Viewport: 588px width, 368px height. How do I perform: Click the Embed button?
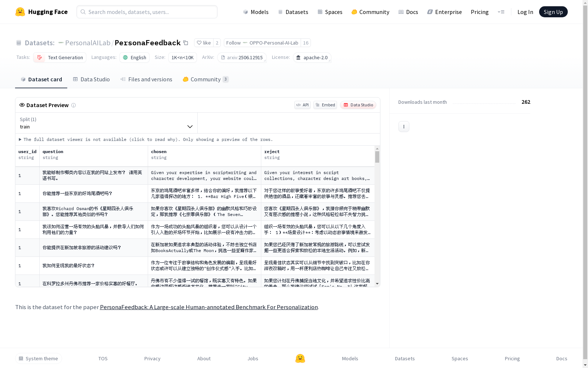(x=325, y=105)
